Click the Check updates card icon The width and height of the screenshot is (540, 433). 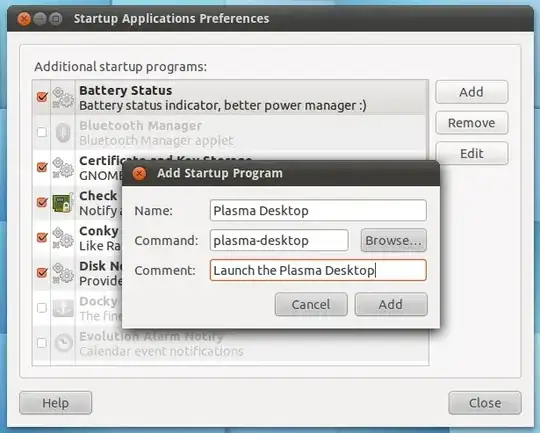point(63,203)
